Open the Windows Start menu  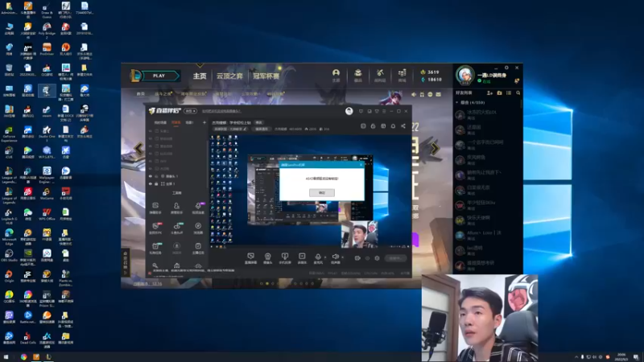click(6, 357)
